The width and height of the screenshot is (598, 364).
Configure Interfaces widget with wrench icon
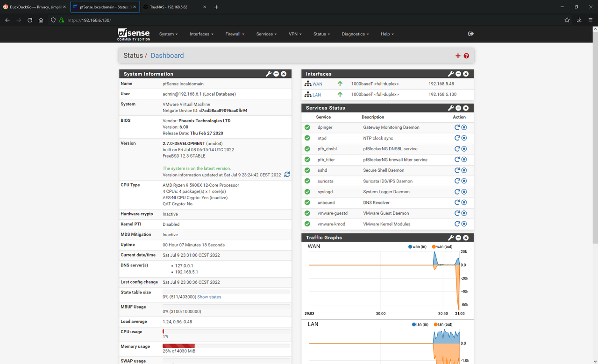[x=451, y=74]
